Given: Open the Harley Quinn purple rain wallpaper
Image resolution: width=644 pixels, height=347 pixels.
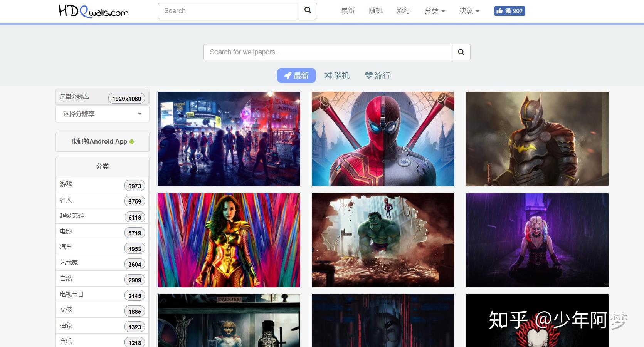Looking at the screenshot, I should (537, 240).
